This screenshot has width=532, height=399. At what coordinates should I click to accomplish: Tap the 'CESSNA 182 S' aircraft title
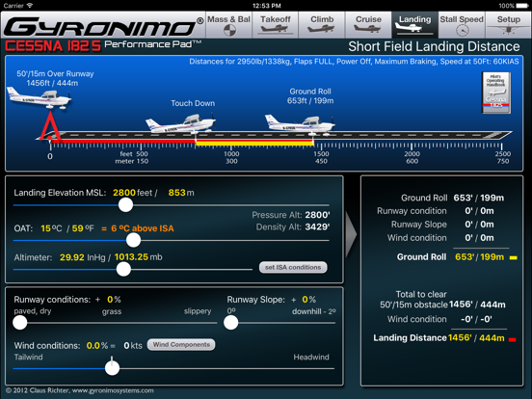[53, 46]
